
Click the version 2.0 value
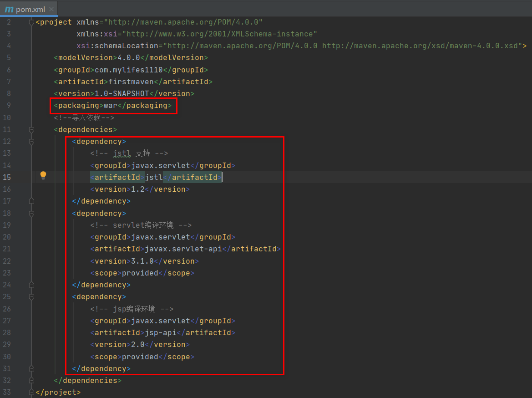[138, 345]
